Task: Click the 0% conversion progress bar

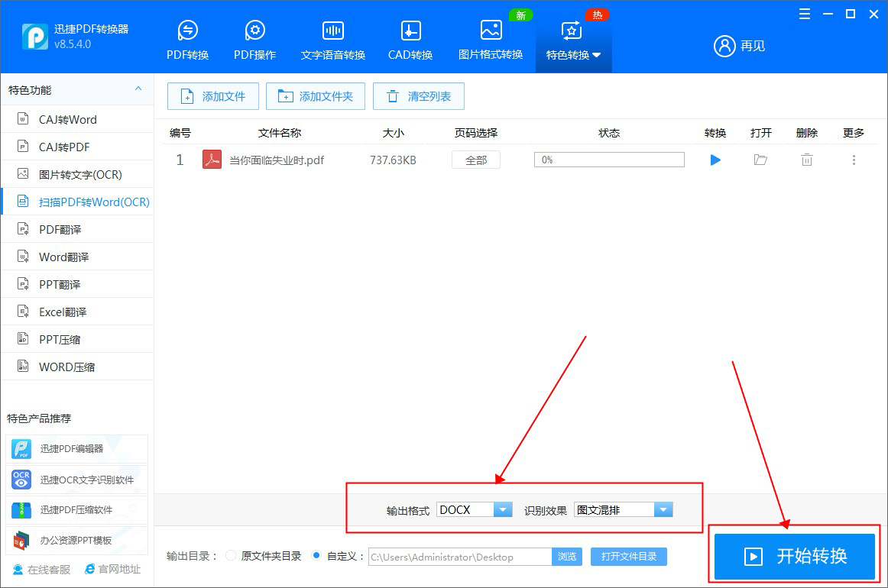Action: click(609, 160)
